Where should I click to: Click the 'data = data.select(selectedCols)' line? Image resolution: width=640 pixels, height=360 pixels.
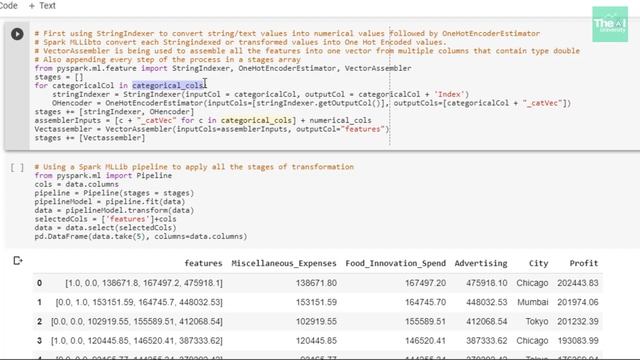pos(105,228)
